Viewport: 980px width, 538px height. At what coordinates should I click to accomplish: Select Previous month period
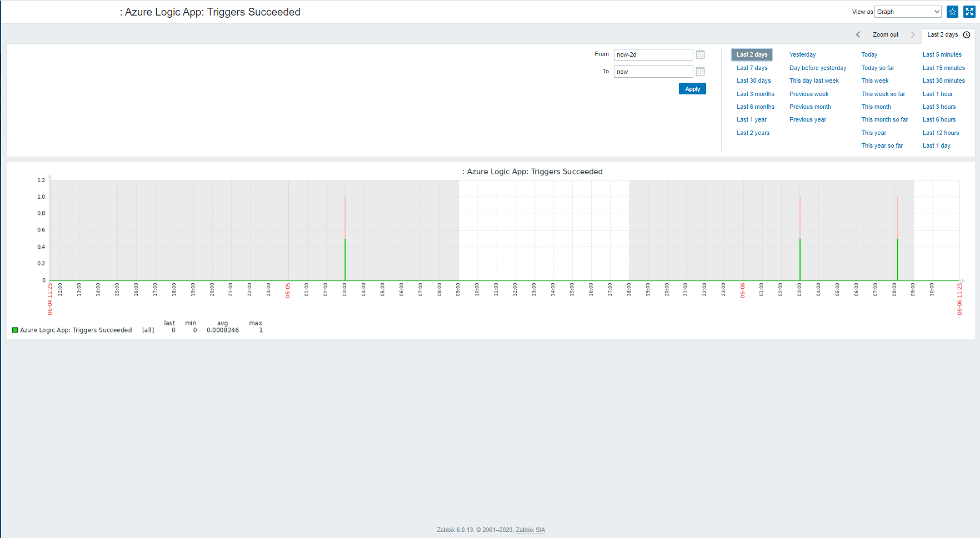click(x=810, y=107)
